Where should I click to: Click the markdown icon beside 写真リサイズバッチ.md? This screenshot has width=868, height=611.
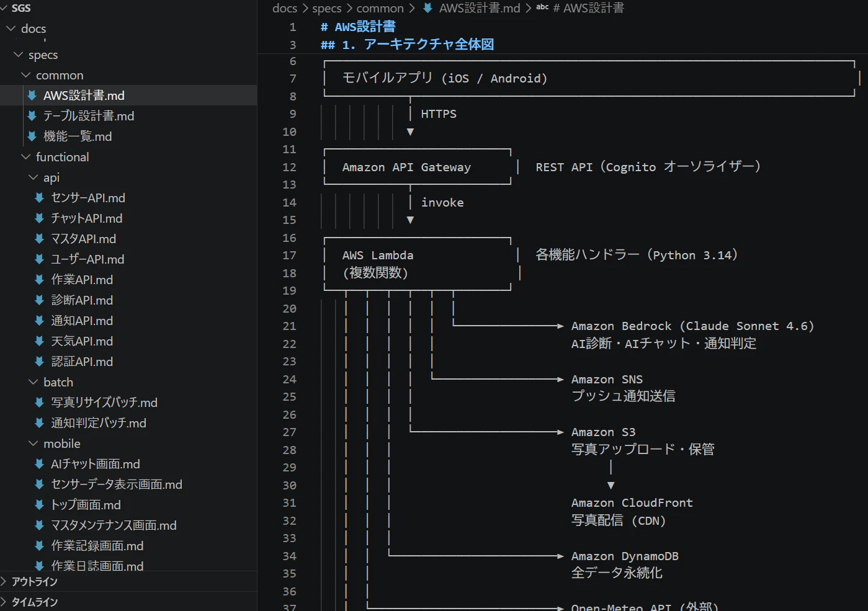coord(39,403)
